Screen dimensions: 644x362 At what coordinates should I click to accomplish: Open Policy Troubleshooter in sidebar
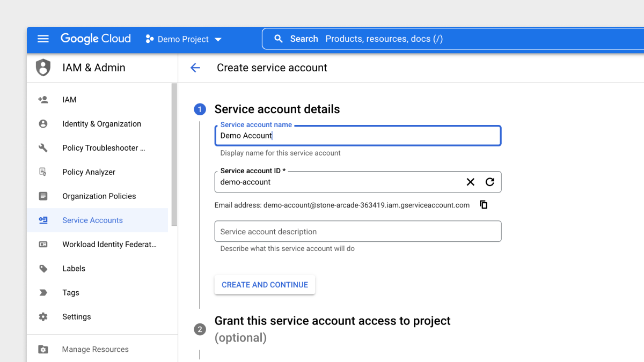pyautogui.click(x=98, y=148)
